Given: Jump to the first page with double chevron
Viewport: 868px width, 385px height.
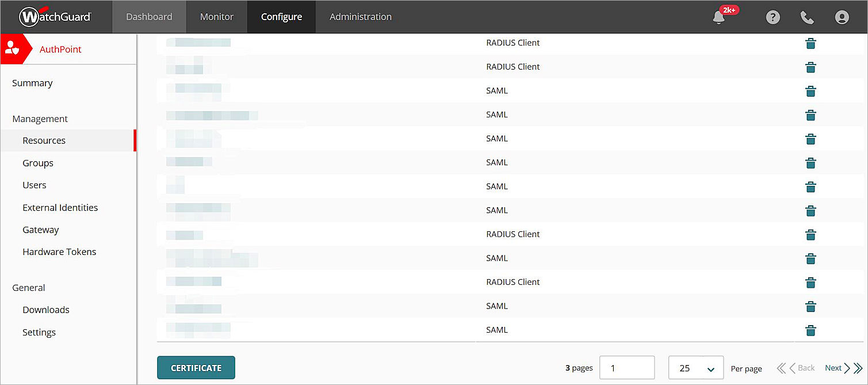Looking at the screenshot, I should pyautogui.click(x=781, y=368).
